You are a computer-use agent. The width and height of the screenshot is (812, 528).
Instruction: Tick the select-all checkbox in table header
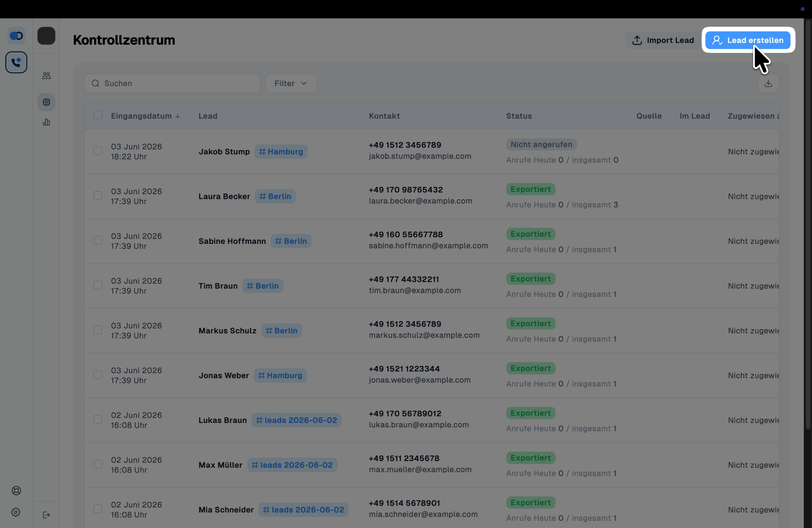click(x=97, y=115)
